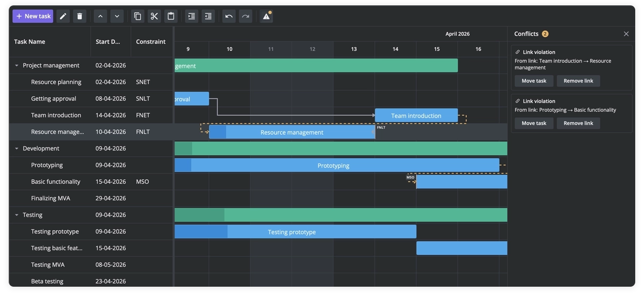Image resolution: width=644 pixels, height=295 pixels.
Task: Click the cut scissors icon
Action: coord(154,16)
